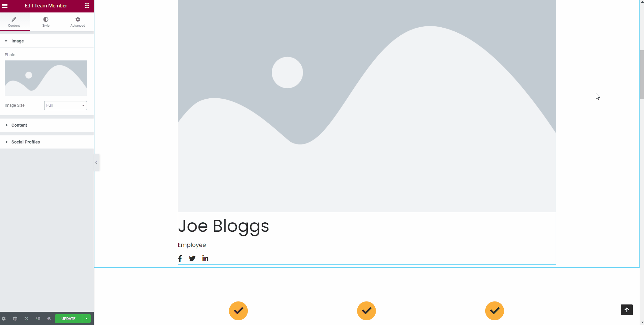Click the Twitter icon under Joe Bloggs
The height and width of the screenshot is (325, 644).
192,259
